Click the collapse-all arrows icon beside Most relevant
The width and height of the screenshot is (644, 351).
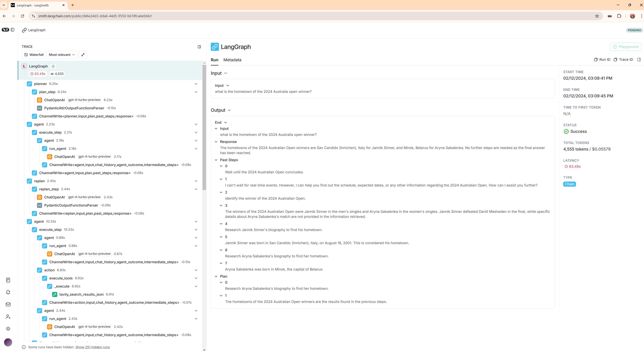click(83, 55)
